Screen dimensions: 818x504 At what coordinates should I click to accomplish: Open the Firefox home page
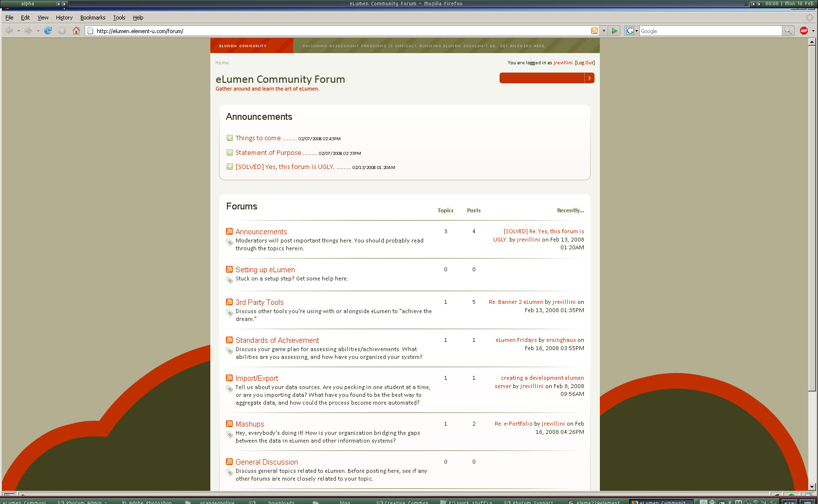76,31
